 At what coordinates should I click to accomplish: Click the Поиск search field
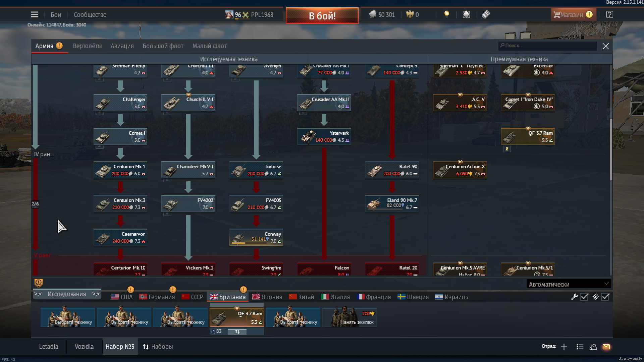point(547,46)
